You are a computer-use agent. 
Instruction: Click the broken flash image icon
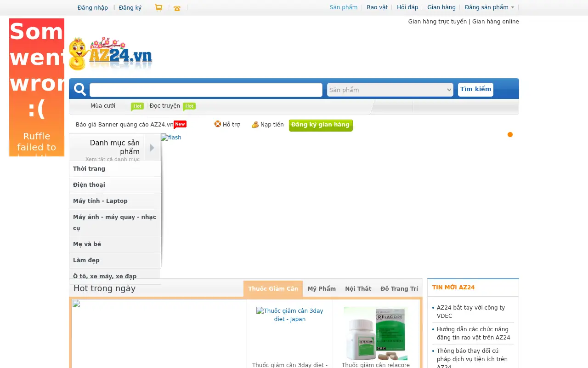pos(171,137)
